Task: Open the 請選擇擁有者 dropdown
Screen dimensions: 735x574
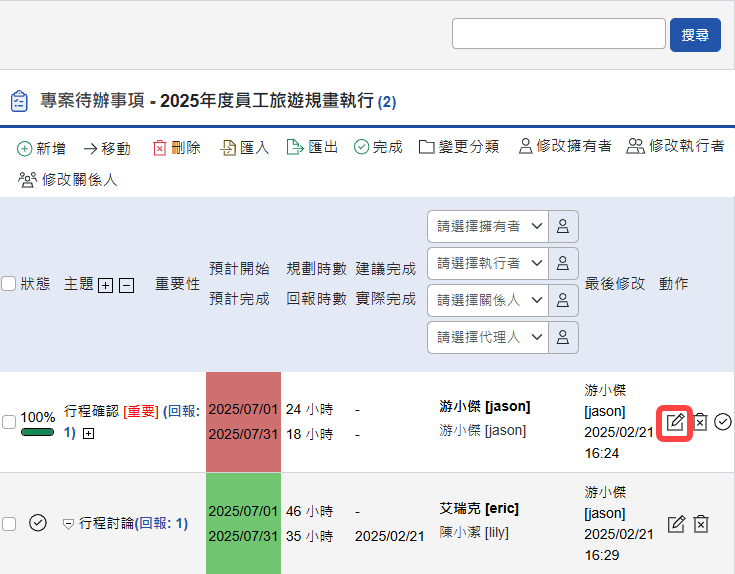Action: pos(487,226)
